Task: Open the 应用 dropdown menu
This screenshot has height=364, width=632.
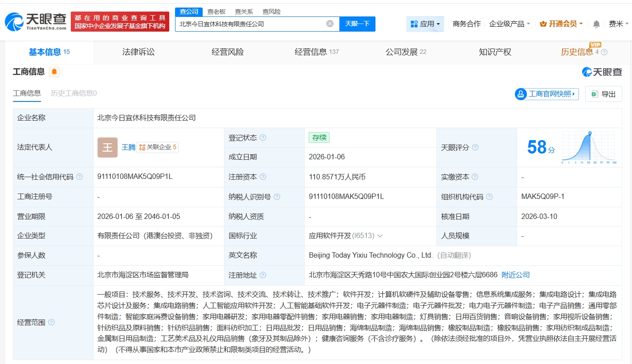Action: (x=425, y=24)
